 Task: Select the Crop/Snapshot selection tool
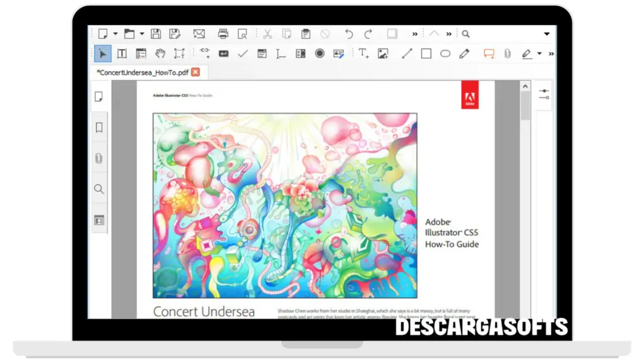[x=179, y=53]
